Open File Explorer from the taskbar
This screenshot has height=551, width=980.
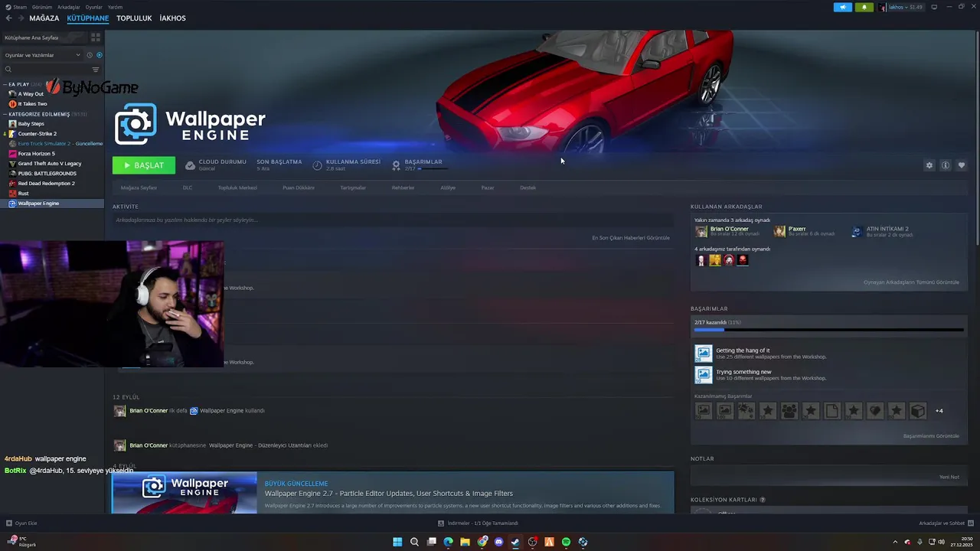coord(465,542)
